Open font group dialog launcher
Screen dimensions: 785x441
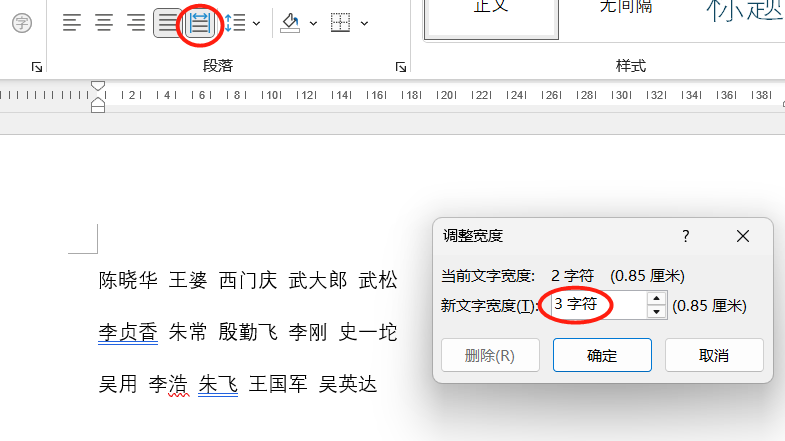tap(37, 67)
